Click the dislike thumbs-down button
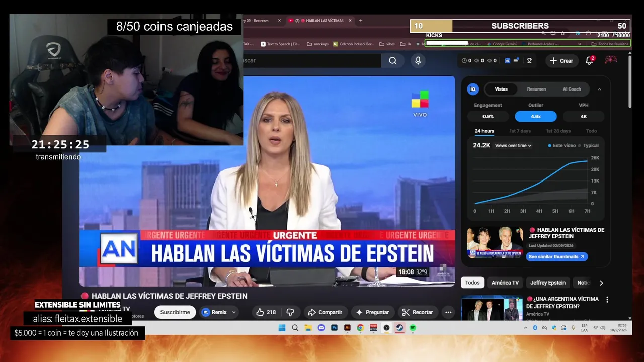The width and height of the screenshot is (644, 362). 290,312
